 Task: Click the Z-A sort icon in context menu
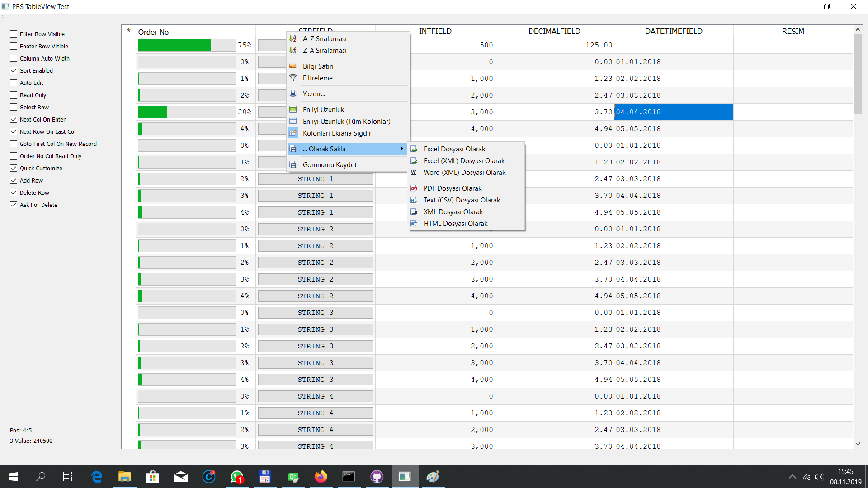(293, 50)
